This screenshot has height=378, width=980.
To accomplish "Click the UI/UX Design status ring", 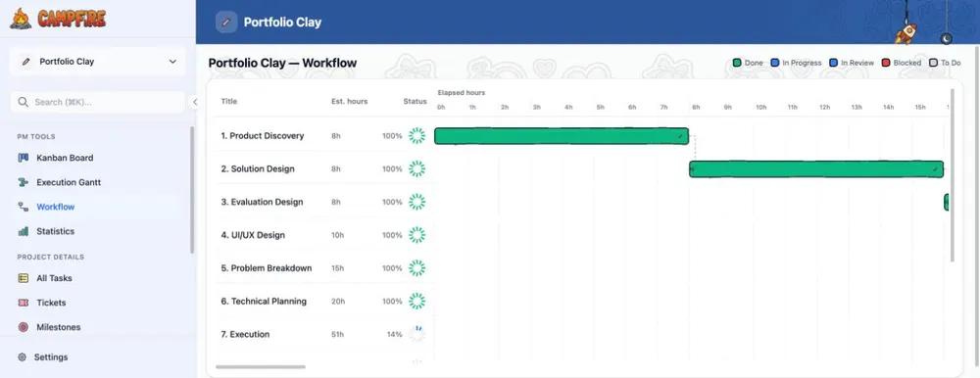I will tap(416, 235).
